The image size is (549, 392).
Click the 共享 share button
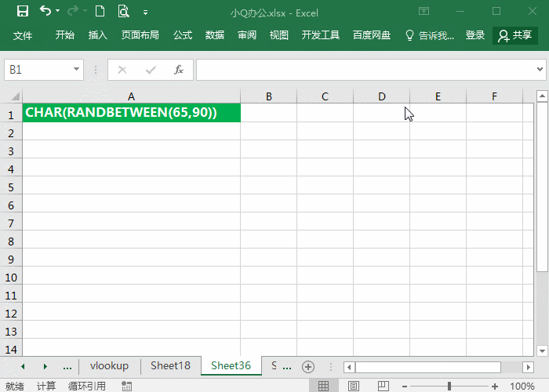(x=514, y=35)
